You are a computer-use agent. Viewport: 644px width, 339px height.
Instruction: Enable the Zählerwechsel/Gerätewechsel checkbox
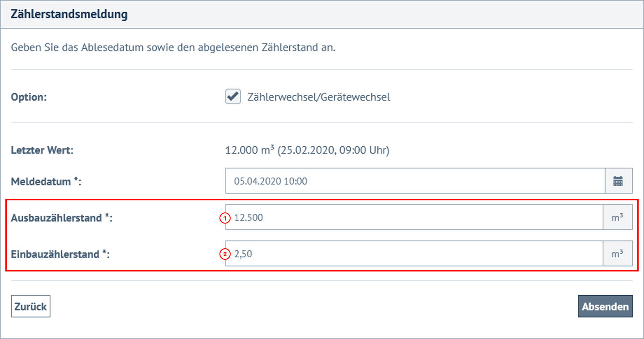tap(232, 97)
